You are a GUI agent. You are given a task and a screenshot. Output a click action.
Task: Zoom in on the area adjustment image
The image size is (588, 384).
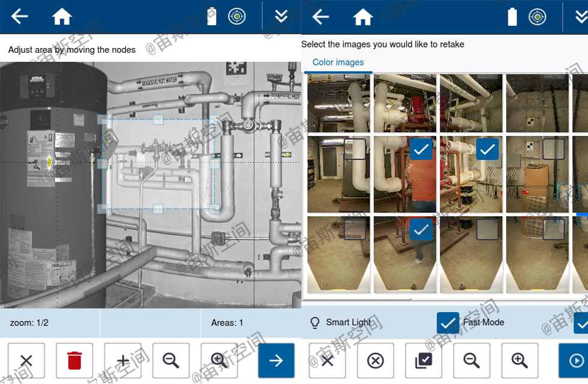tap(219, 361)
